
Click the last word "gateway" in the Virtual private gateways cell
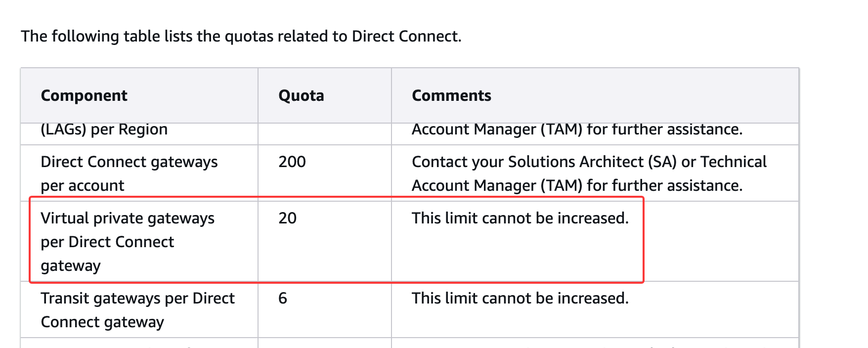[x=71, y=265]
